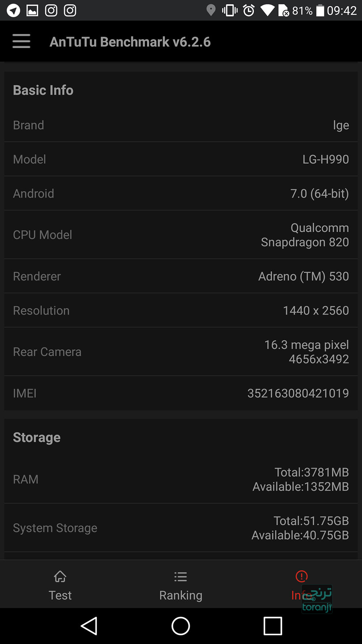Select the Info tab with alert icon
The image size is (362, 644).
click(x=301, y=584)
